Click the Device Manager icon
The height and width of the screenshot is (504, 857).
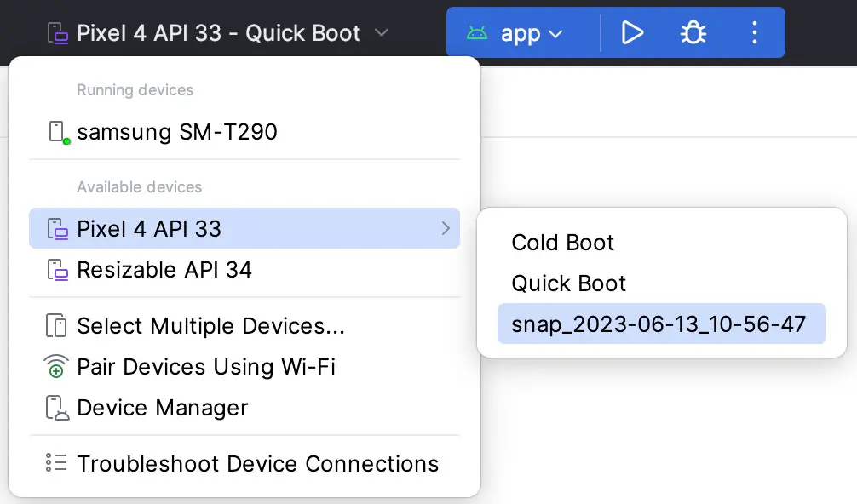point(57,408)
